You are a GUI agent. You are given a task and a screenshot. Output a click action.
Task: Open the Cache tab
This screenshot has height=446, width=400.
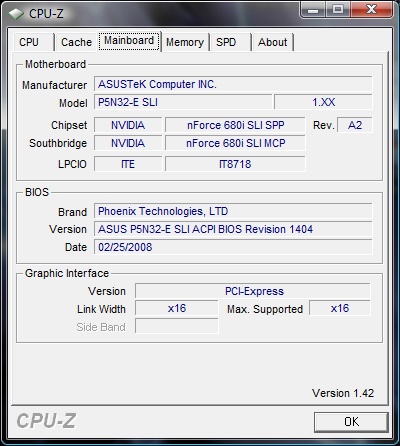click(76, 42)
